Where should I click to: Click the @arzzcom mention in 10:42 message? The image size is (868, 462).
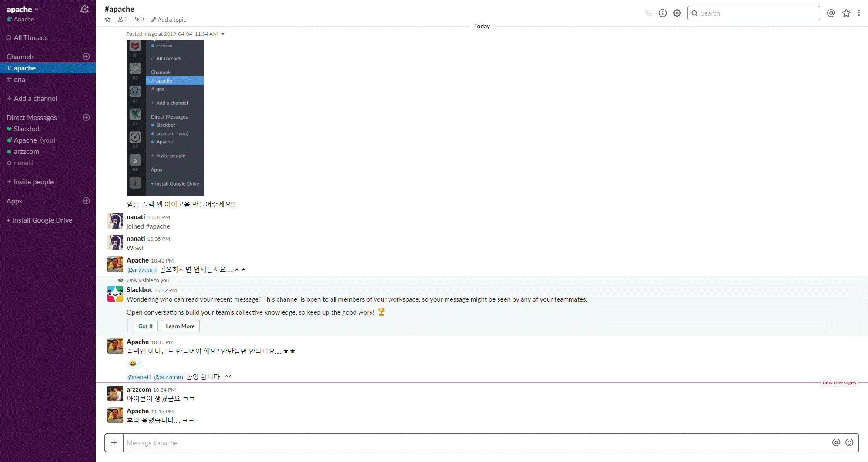142,270
